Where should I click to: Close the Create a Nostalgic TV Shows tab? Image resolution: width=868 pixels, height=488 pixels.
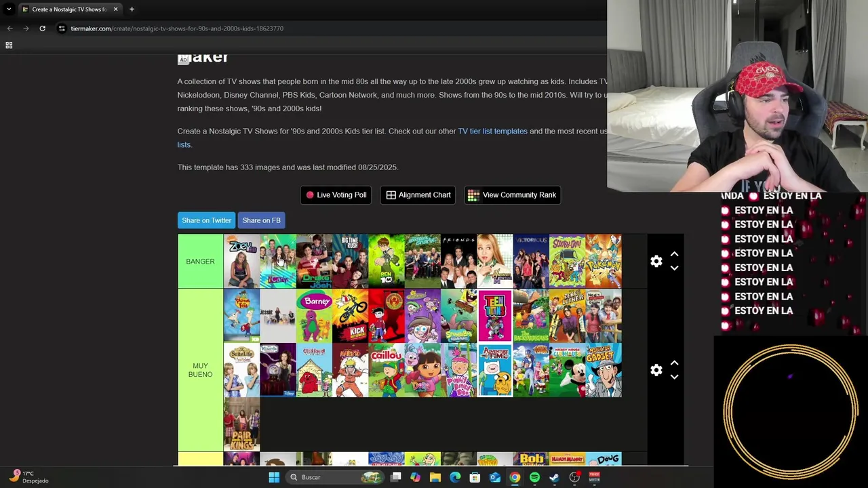click(x=115, y=9)
